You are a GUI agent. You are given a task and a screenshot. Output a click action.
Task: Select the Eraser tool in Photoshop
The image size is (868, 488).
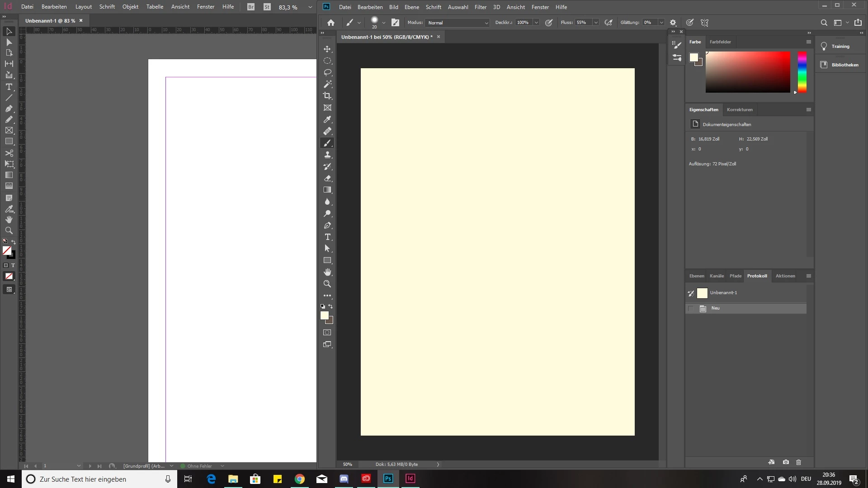coord(327,178)
